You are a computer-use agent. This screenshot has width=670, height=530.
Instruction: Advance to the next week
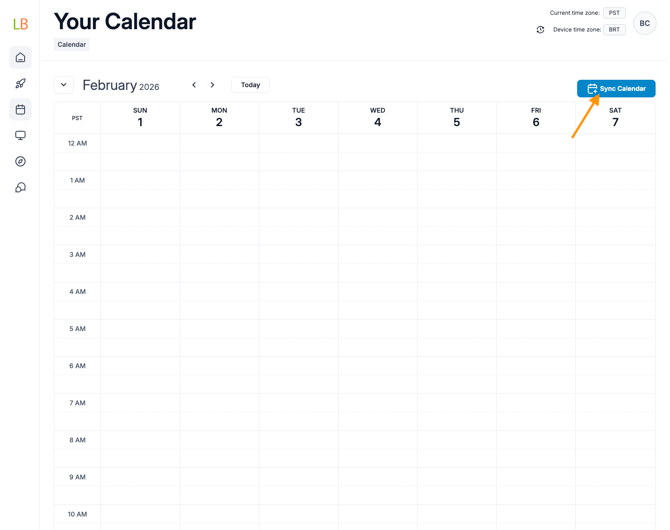[x=213, y=85]
